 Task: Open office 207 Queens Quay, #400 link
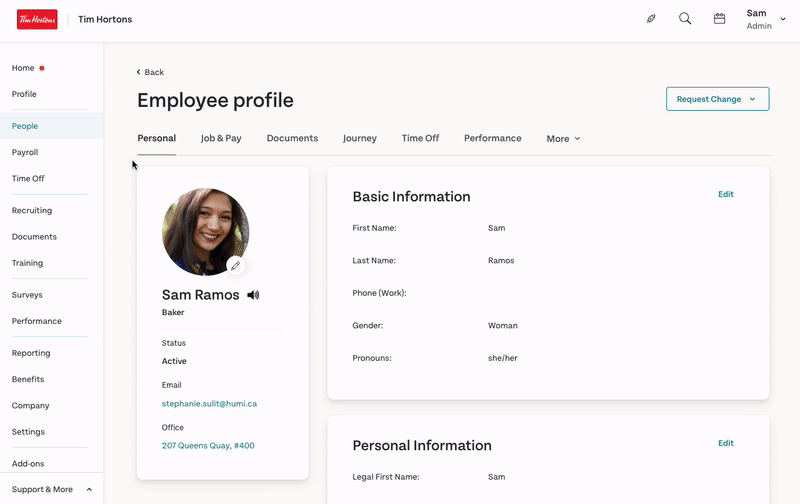pyautogui.click(x=208, y=445)
